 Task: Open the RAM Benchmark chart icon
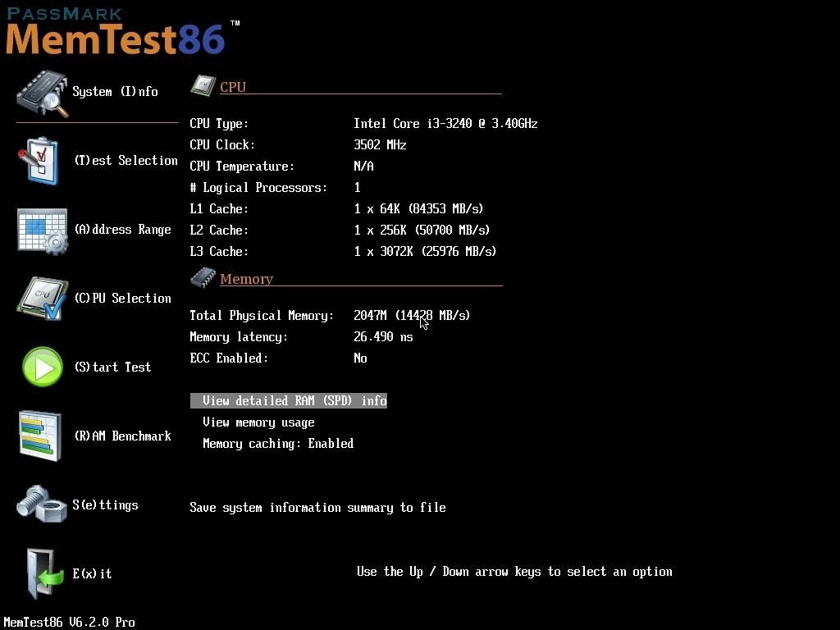coord(40,436)
